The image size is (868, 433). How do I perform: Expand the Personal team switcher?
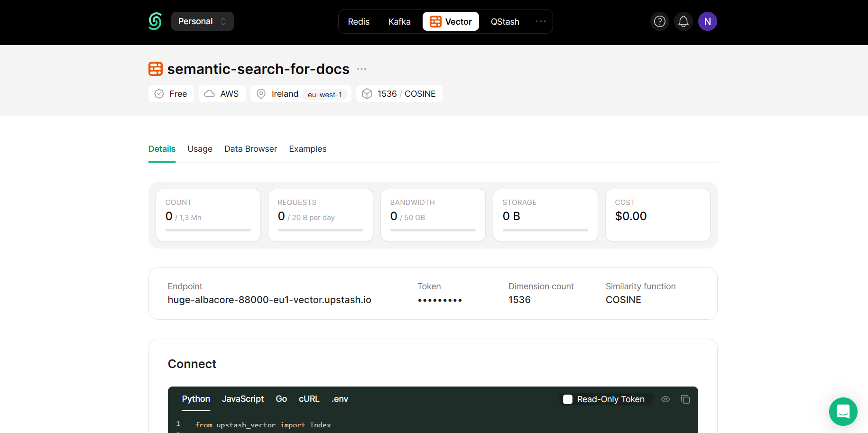(x=202, y=21)
